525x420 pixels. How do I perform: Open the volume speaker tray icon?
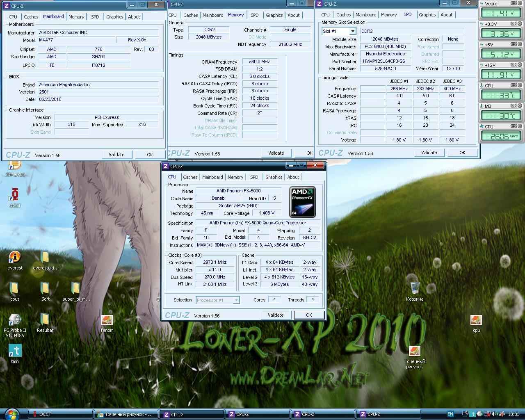click(x=494, y=414)
